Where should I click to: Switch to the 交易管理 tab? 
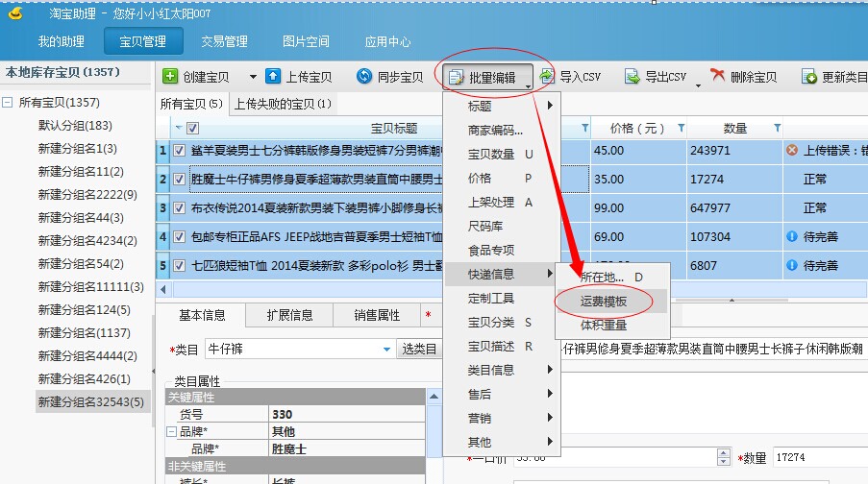tap(224, 41)
